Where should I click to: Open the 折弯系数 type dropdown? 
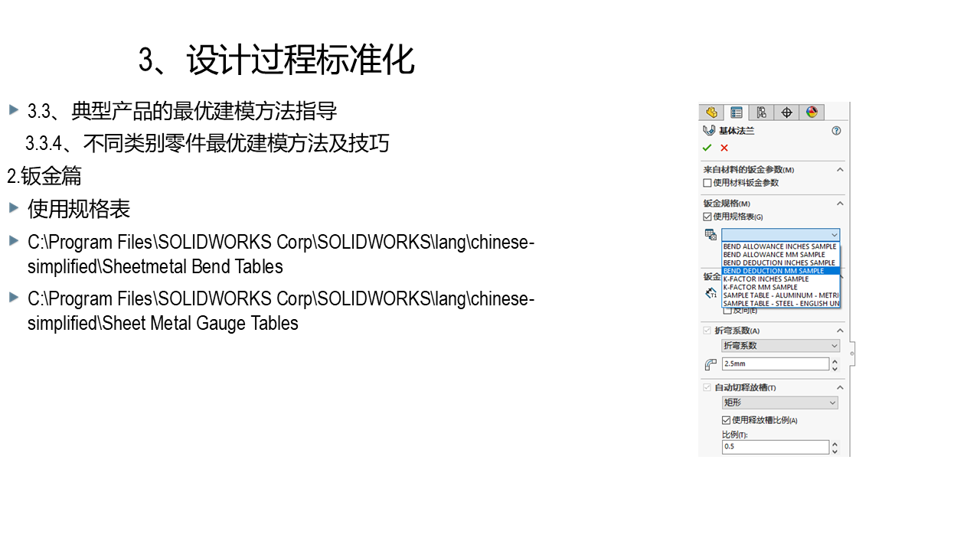coord(780,346)
